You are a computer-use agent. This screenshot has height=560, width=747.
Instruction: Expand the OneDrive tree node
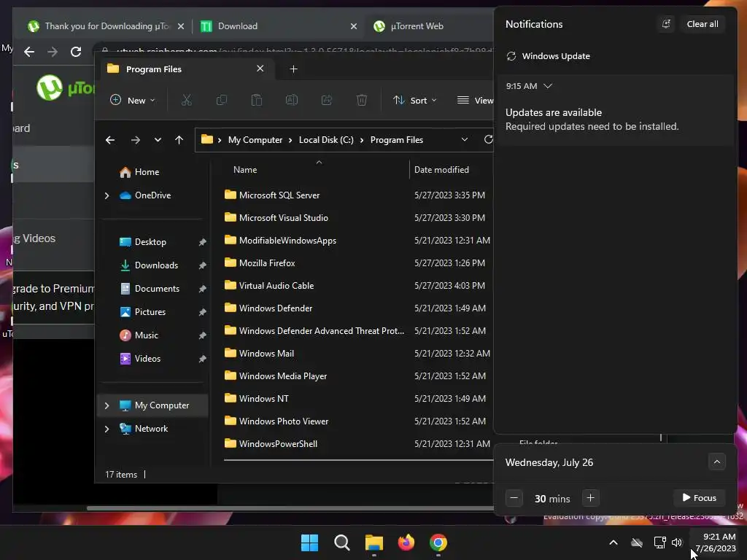[107, 195]
